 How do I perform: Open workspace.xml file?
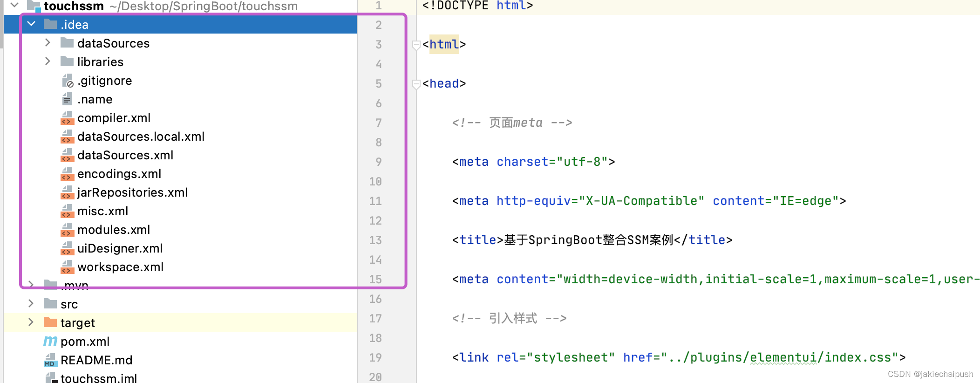click(x=121, y=267)
